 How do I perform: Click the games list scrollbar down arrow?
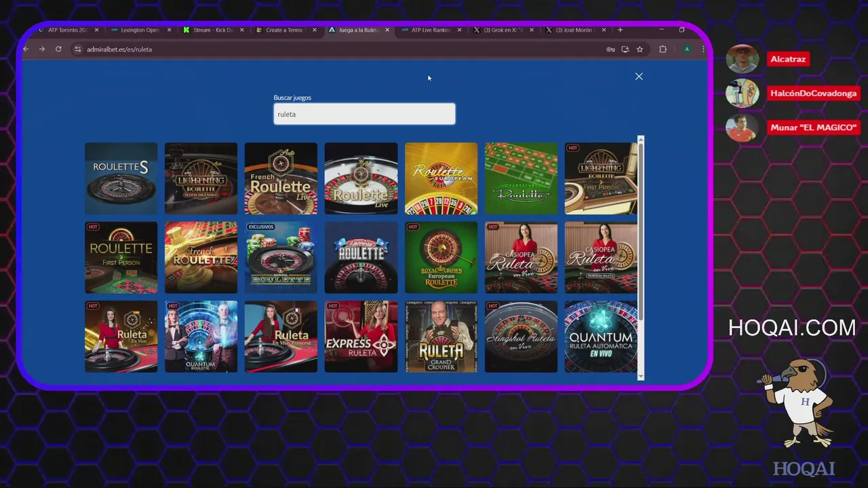click(641, 376)
